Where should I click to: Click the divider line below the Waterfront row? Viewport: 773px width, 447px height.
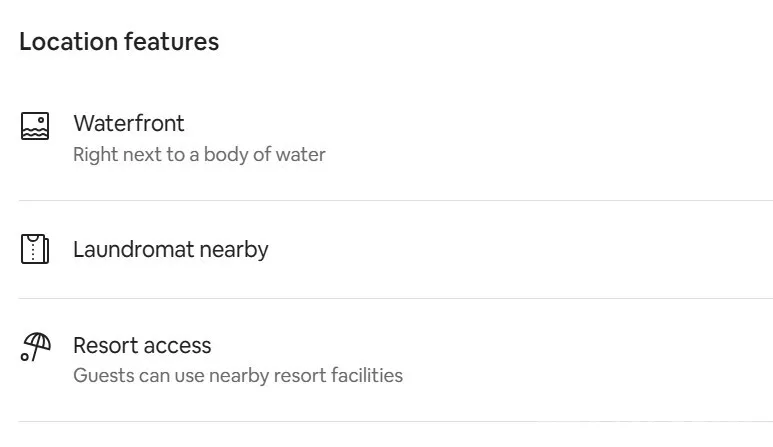395,201
